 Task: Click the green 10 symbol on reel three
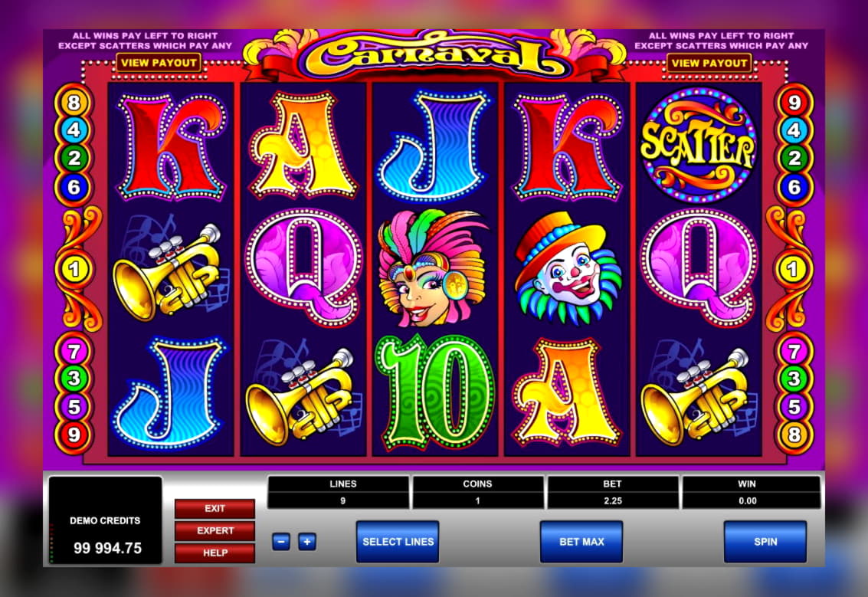click(x=435, y=392)
